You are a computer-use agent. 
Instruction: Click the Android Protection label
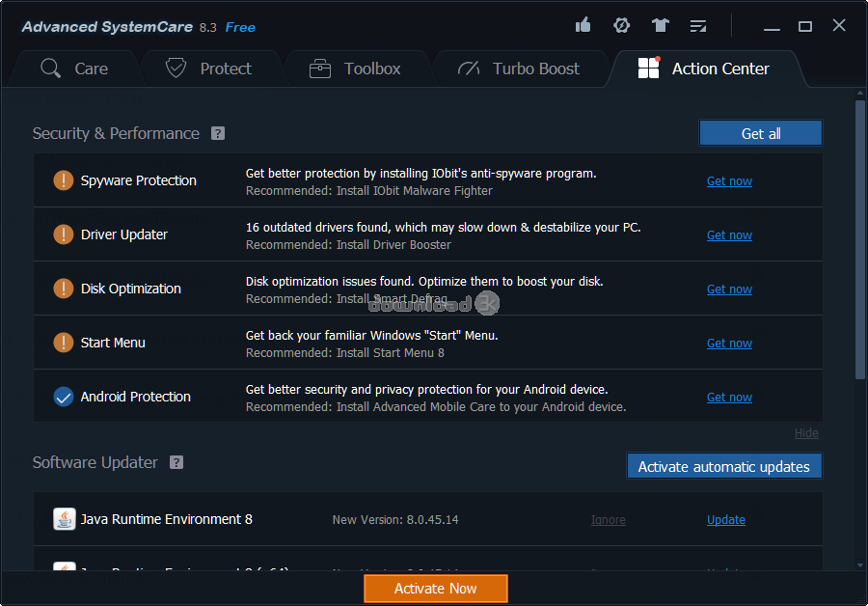pos(136,397)
